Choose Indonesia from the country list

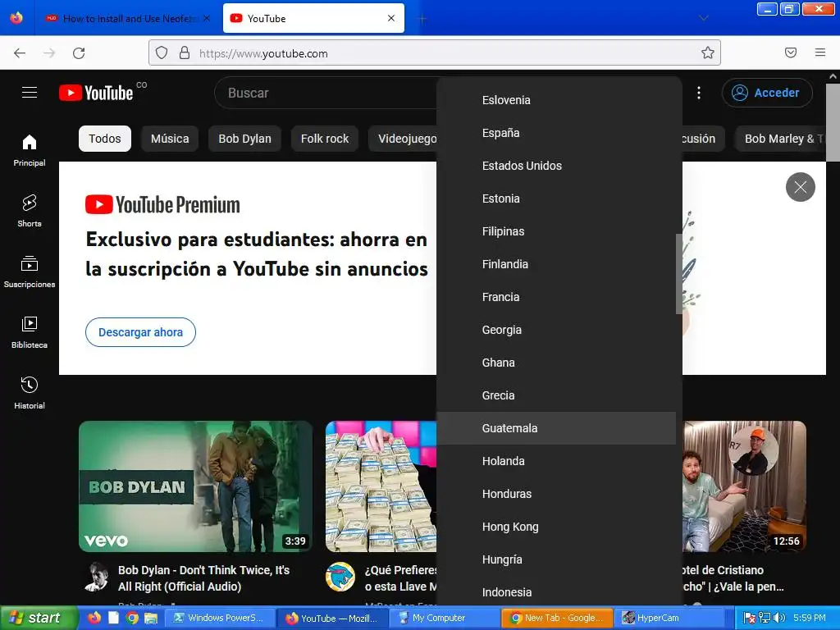[x=556, y=592]
